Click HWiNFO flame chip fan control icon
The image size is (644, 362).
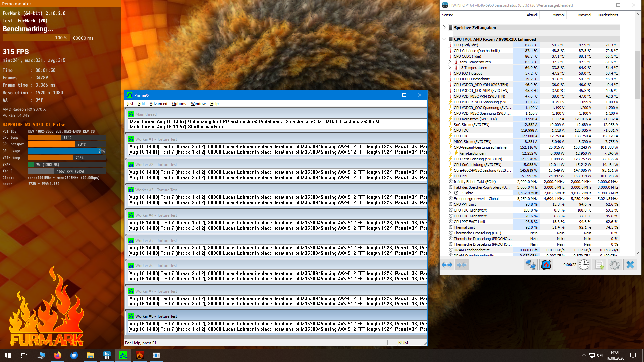pos(546,265)
